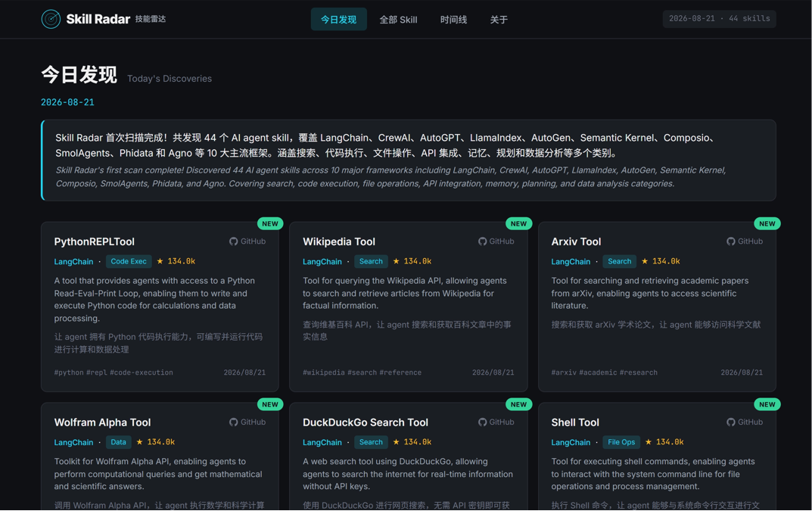
Task: Switch to the 今日发现 tab
Action: [x=339, y=20]
